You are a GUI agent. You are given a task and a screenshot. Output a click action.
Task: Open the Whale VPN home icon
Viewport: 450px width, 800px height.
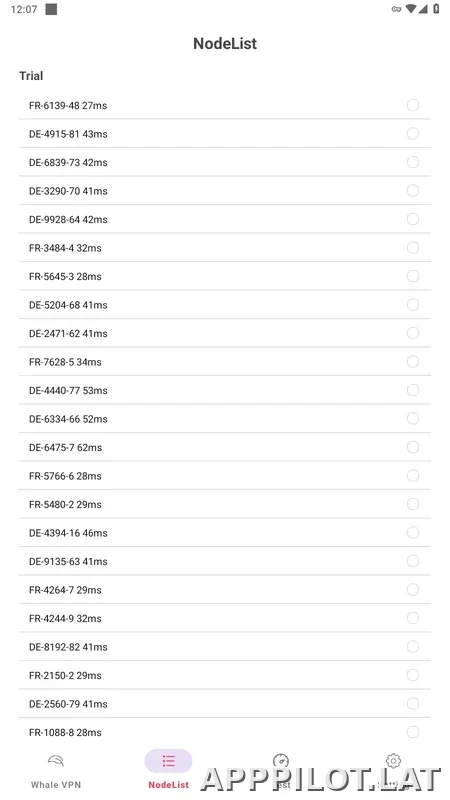pyautogui.click(x=56, y=761)
